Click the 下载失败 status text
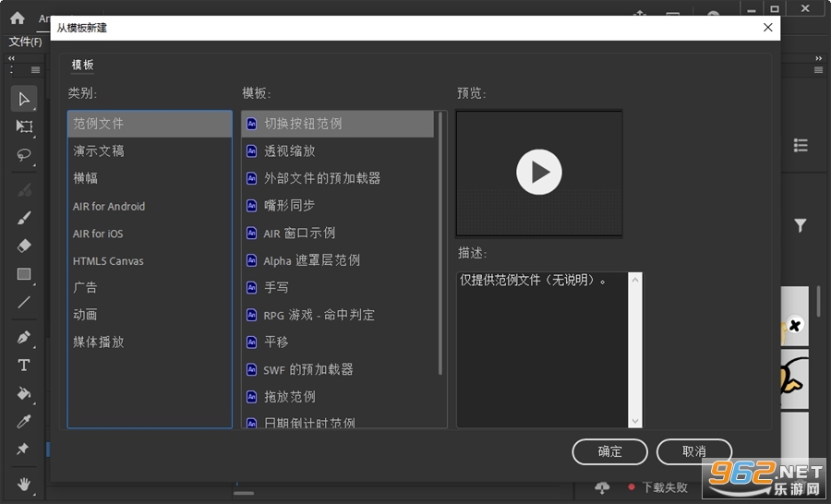The image size is (831, 504). point(665,487)
